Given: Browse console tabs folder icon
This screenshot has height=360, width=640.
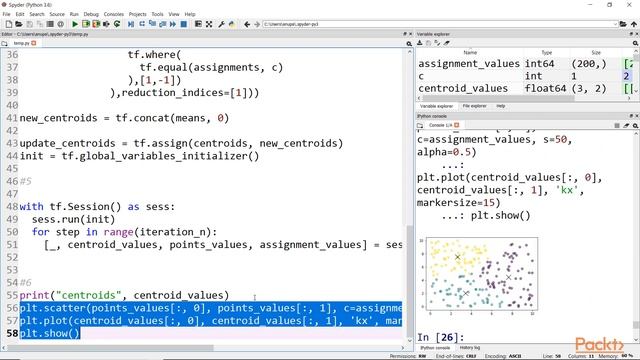Looking at the screenshot, I should pyautogui.click(x=420, y=125).
